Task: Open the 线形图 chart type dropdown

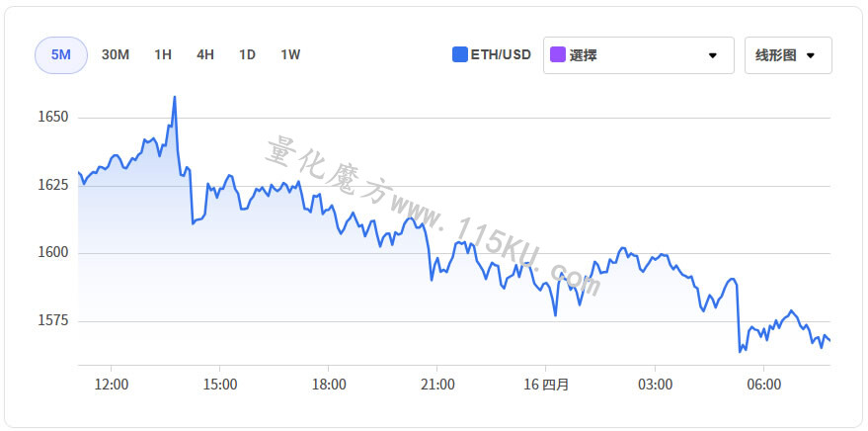Action: 788,55
